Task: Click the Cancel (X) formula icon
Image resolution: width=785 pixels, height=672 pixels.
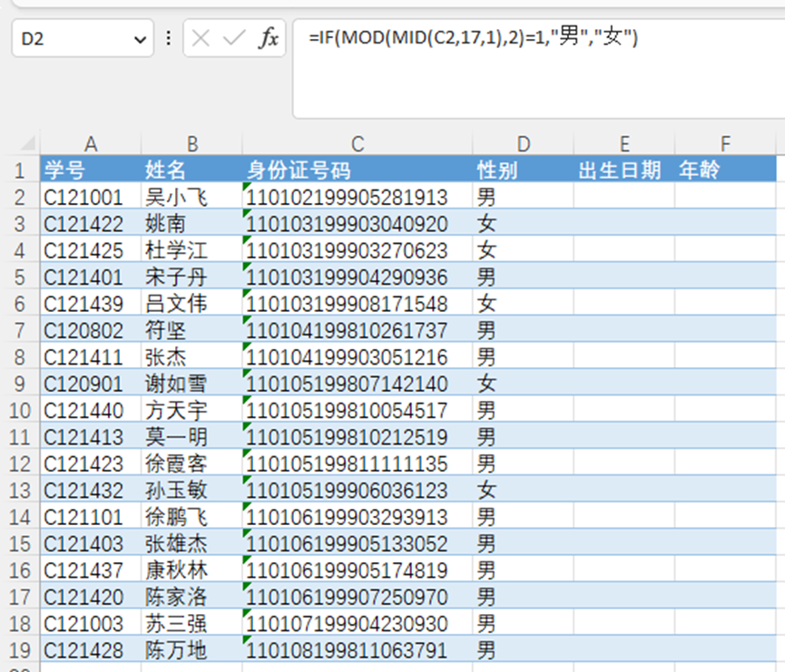Action: point(201,38)
